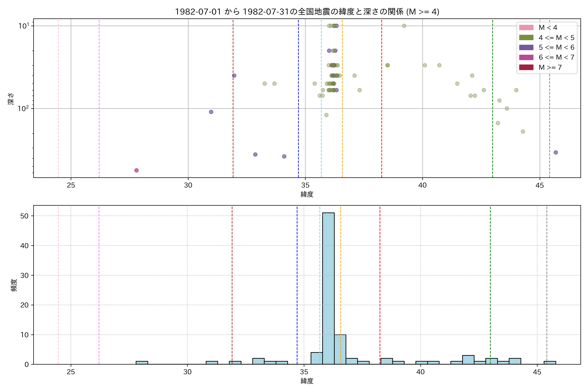
Task: Click the purple 5 <= M < 6 legend swatch
Action: tap(526, 47)
